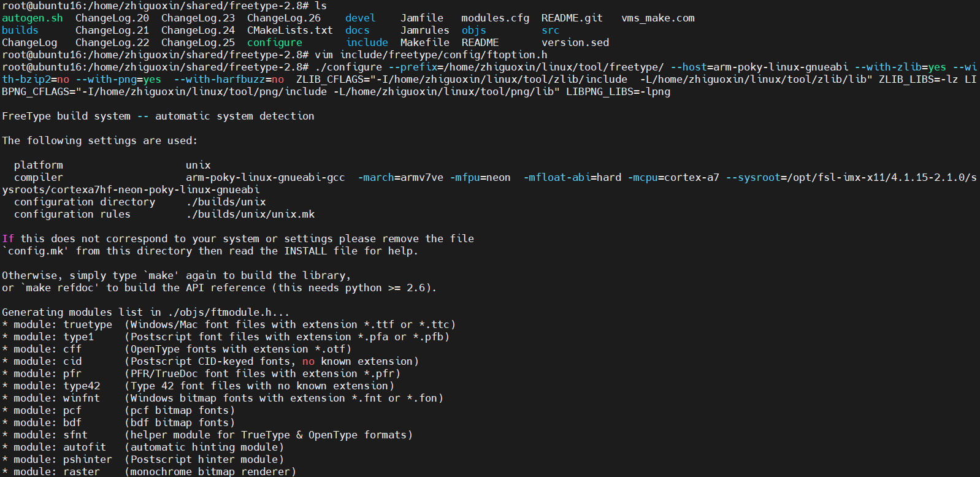Click the winfnt module name

[81, 398]
